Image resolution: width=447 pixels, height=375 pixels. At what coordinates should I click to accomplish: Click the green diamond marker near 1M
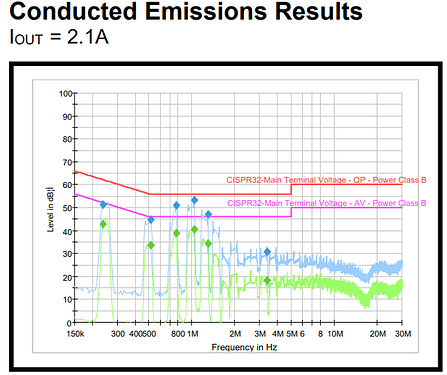click(195, 229)
